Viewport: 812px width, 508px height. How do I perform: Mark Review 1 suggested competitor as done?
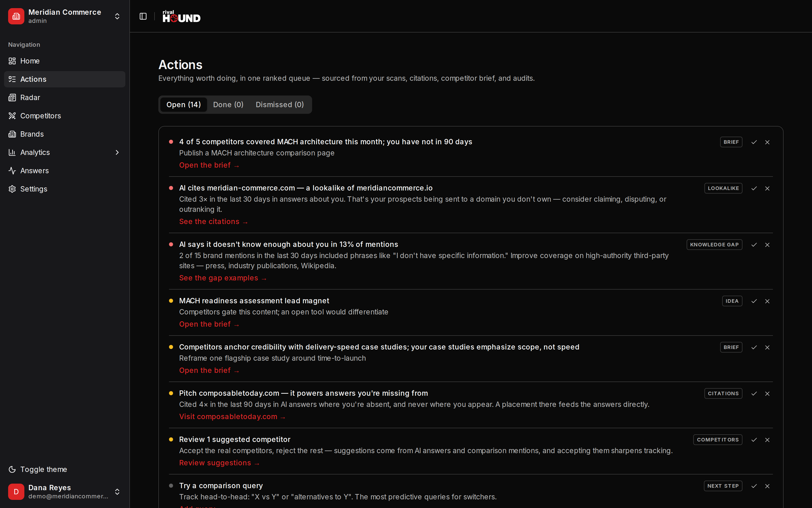pyautogui.click(x=754, y=440)
